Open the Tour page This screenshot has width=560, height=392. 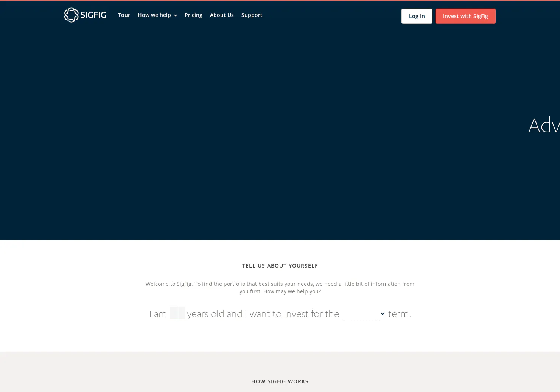tap(124, 15)
